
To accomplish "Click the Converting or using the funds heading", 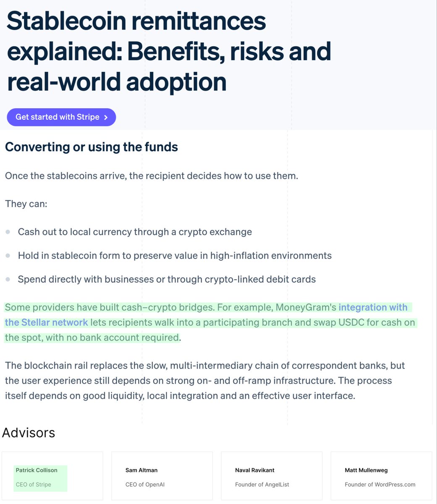I will tap(92, 147).
